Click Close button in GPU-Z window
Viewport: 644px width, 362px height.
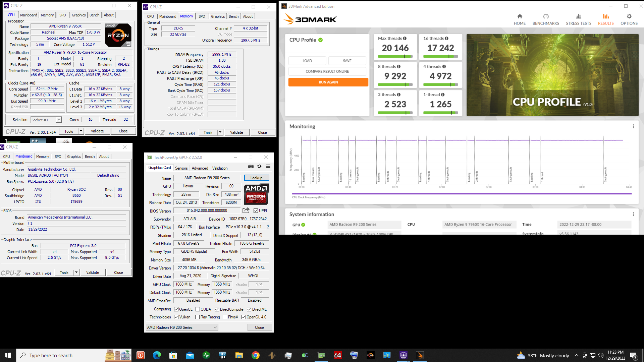click(x=259, y=327)
